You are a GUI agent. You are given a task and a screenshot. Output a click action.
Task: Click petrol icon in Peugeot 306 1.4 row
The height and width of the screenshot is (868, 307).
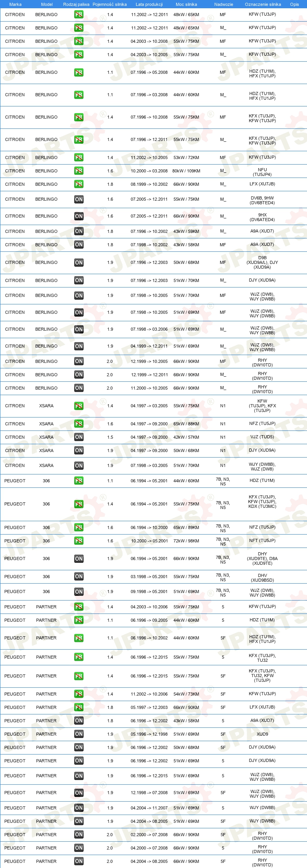coord(79,504)
